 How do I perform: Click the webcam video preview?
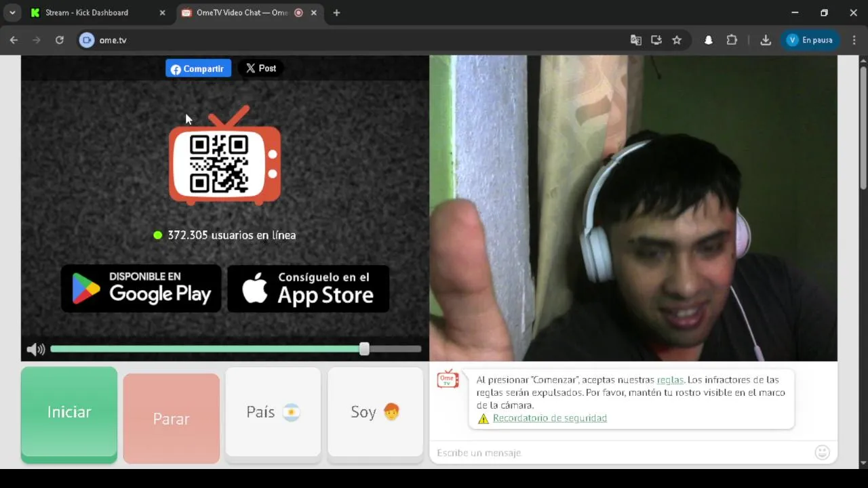coord(633,208)
